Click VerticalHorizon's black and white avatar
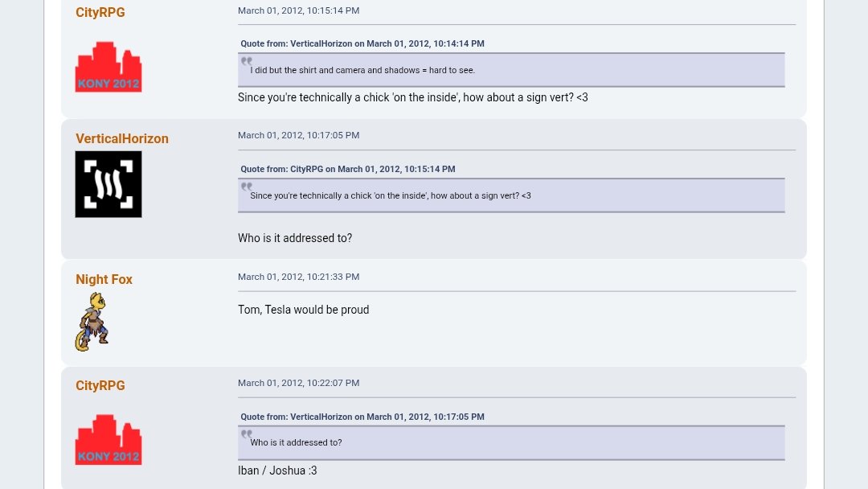 click(108, 184)
